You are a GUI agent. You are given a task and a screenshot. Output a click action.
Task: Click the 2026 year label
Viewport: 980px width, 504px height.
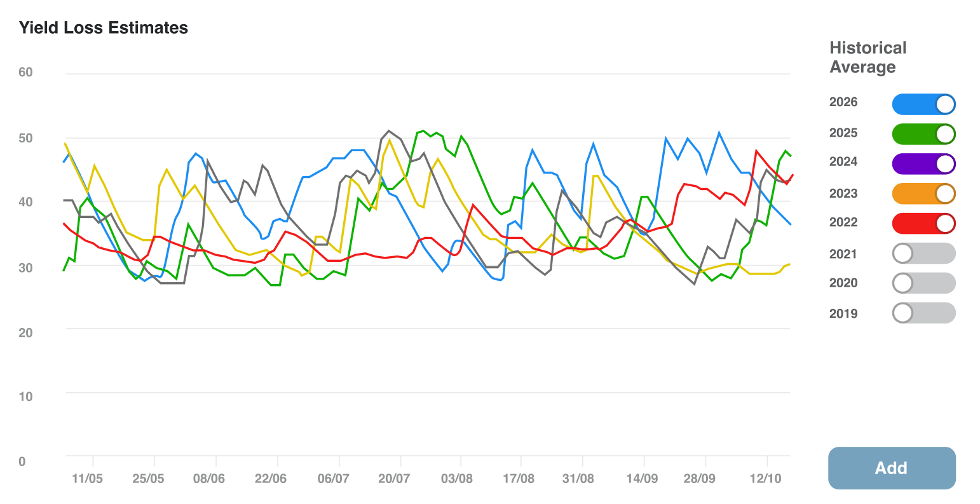pos(843,102)
